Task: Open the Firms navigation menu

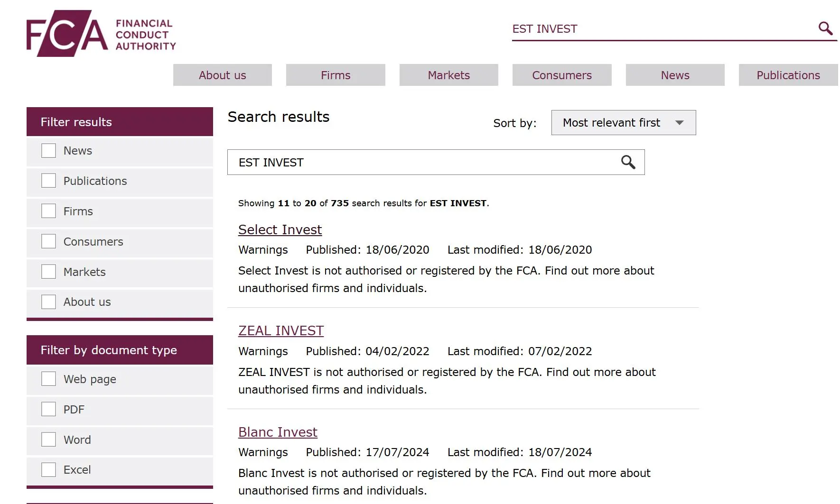Action: pos(336,75)
